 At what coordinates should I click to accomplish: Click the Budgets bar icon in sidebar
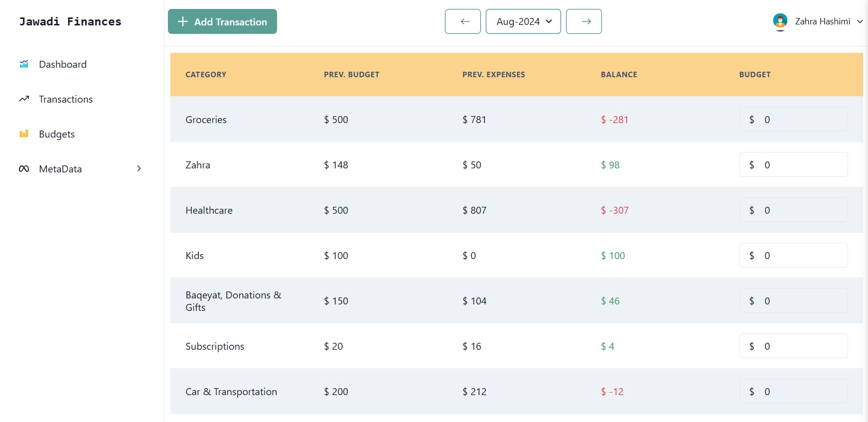[24, 134]
